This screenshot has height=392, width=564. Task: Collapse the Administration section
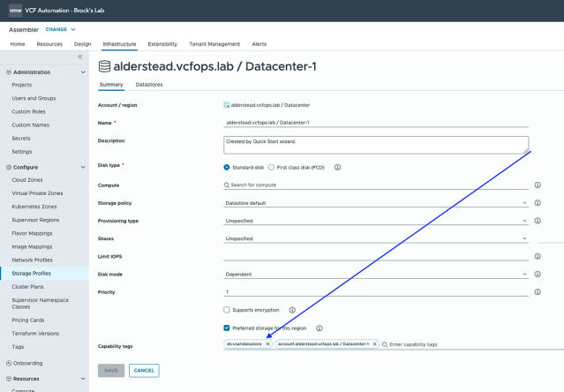point(83,72)
